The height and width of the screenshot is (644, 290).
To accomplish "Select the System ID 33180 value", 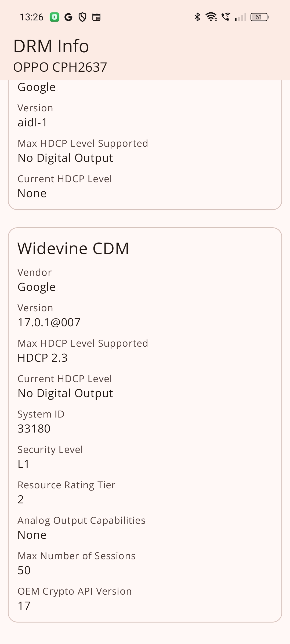I will 34,429.
